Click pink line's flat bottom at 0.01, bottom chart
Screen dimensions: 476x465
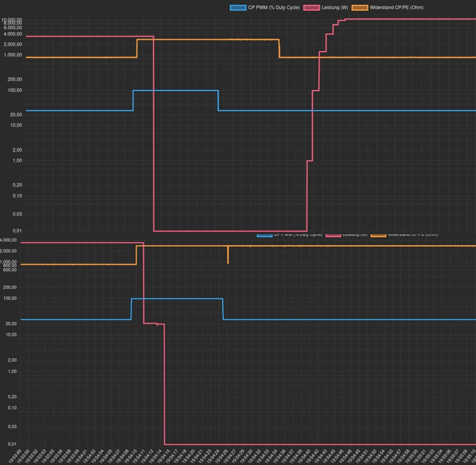coord(315,444)
